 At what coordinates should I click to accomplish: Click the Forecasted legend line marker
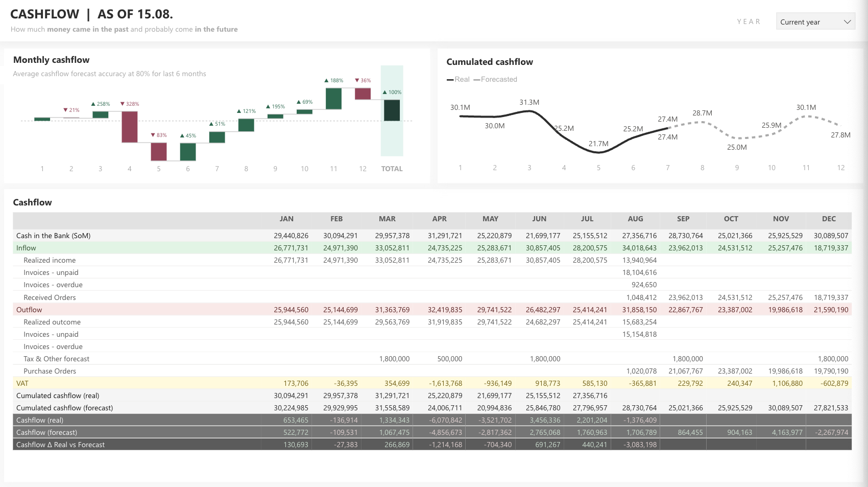(476, 80)
